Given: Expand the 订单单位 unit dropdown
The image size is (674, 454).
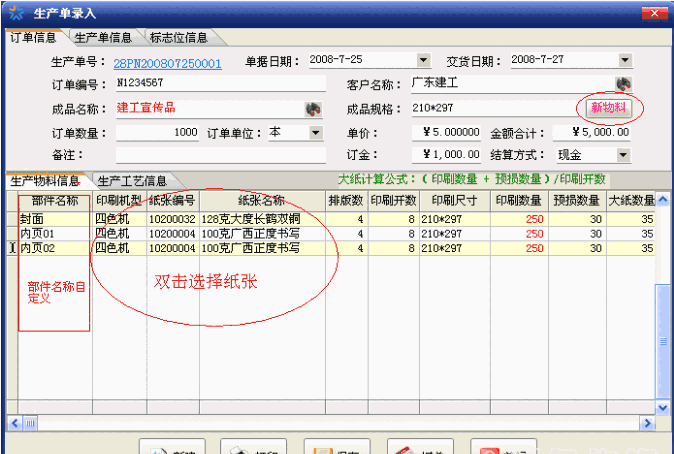Looking at the screenshot, I should [316, 133].
